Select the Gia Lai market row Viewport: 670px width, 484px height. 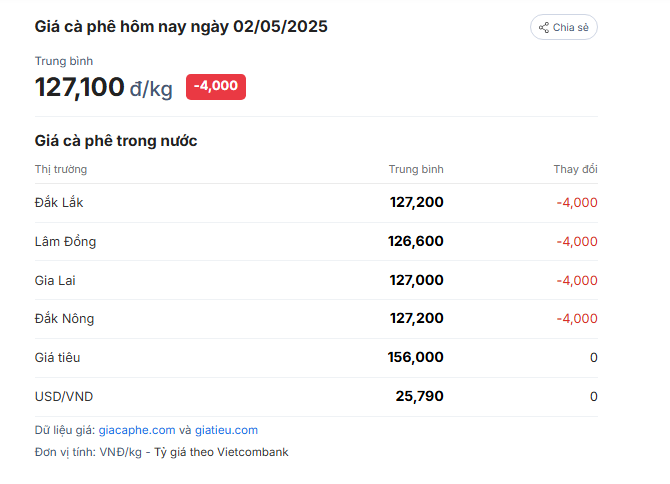tap(316, 280)
